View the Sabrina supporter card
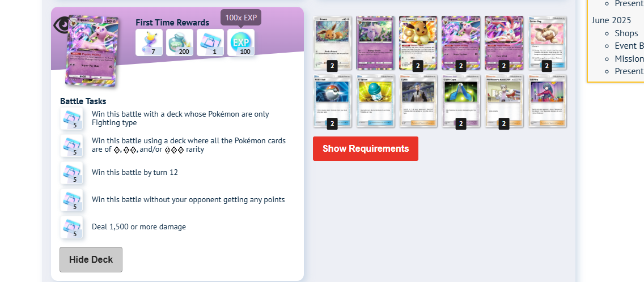This screenshot has height=282, width=644. point(547,101)
